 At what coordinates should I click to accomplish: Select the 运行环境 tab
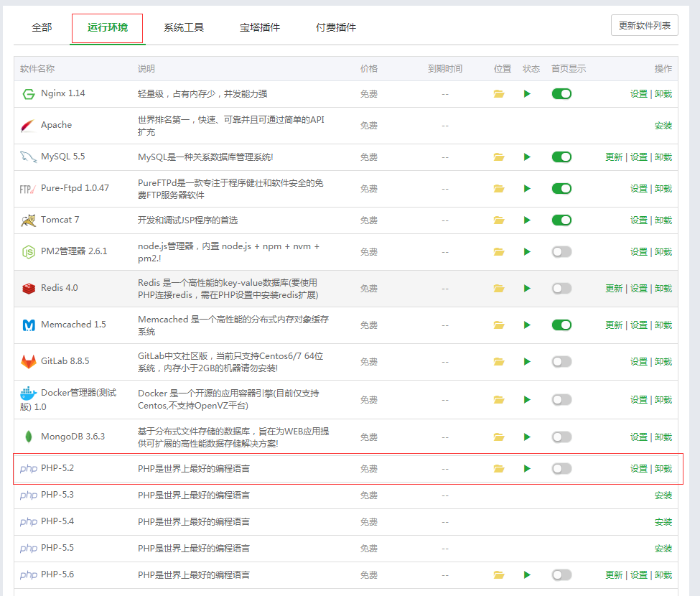(108, 28)
